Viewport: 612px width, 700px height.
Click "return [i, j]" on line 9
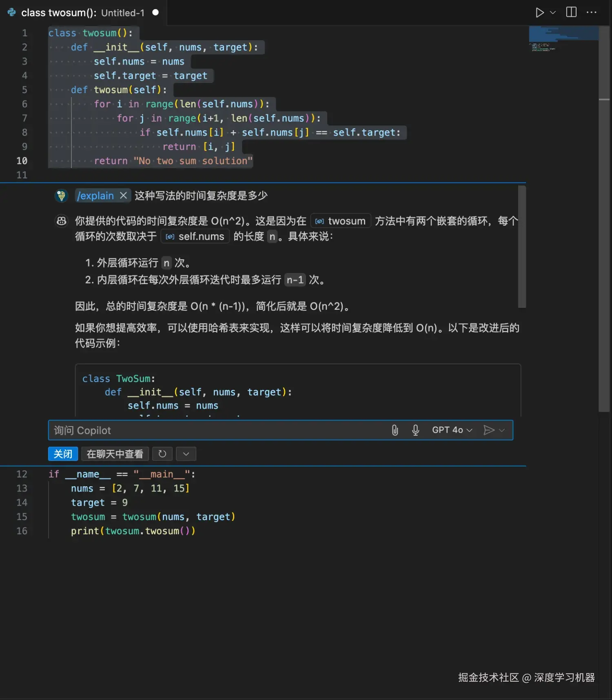199,147
